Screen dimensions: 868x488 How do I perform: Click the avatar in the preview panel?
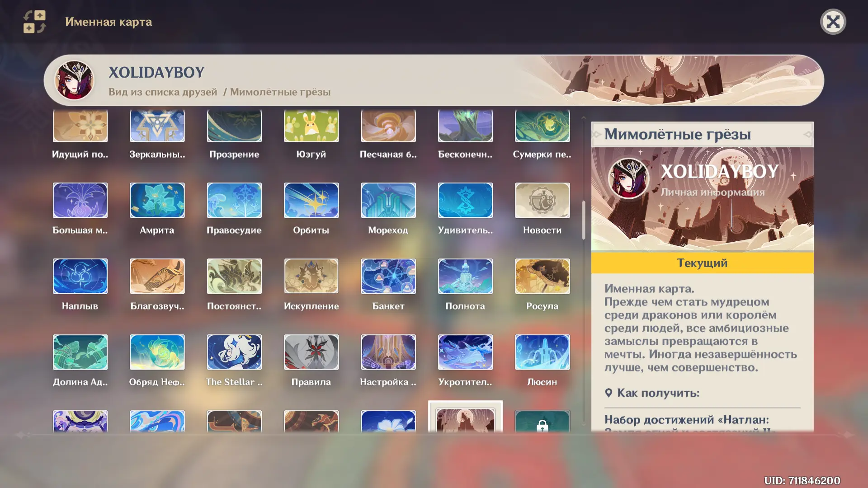pos(628,178)
